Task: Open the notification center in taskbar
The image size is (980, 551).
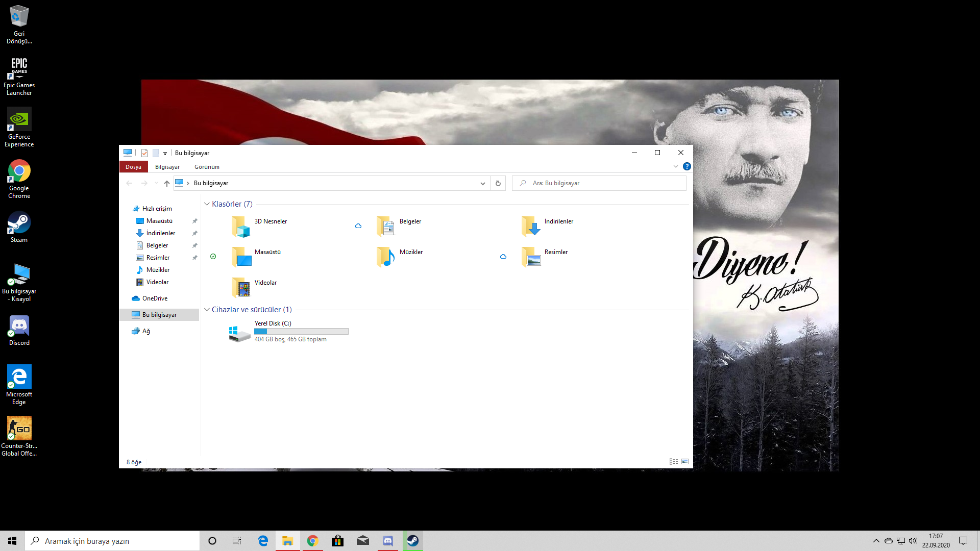Action: click(963, 541)
